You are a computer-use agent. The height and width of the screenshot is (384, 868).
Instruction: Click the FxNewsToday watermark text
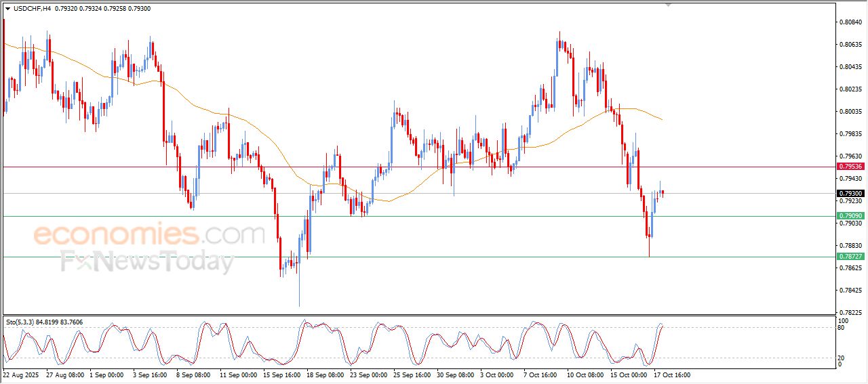[x=147, y=261]
